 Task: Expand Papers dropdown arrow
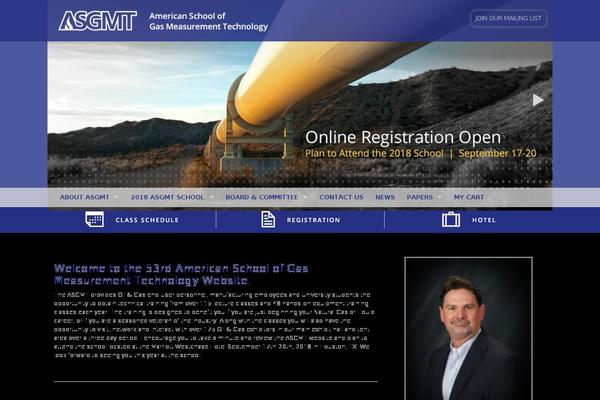[440, 198]
